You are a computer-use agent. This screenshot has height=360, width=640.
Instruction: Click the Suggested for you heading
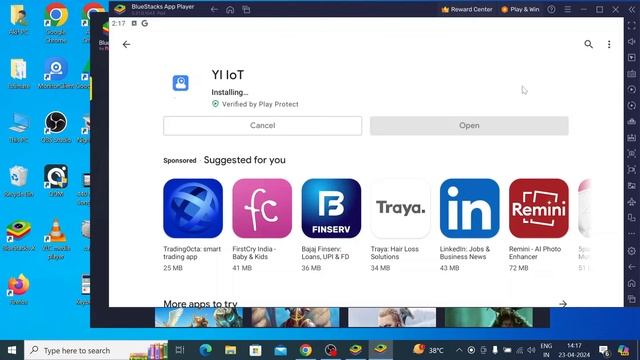pyautogui.click(x=244, y=160)
